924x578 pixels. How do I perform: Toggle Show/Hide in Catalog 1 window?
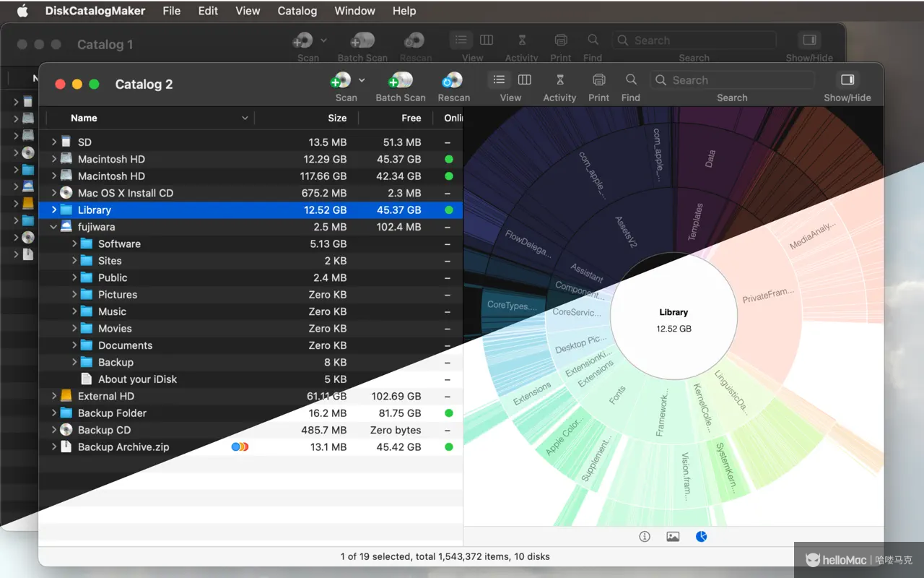(x=809, y=40)
